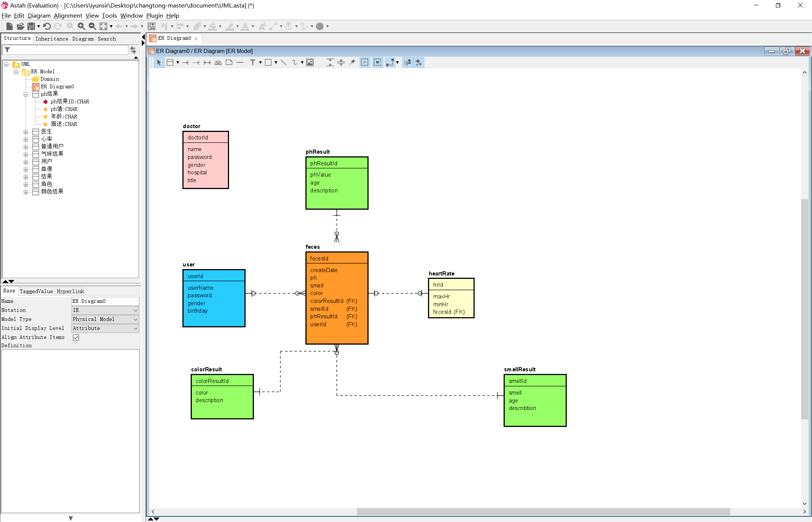This screenshot has width=812, height=522.
Task: Click the Many-to-Many Relationship tool
Action: (x=207, y=63)
